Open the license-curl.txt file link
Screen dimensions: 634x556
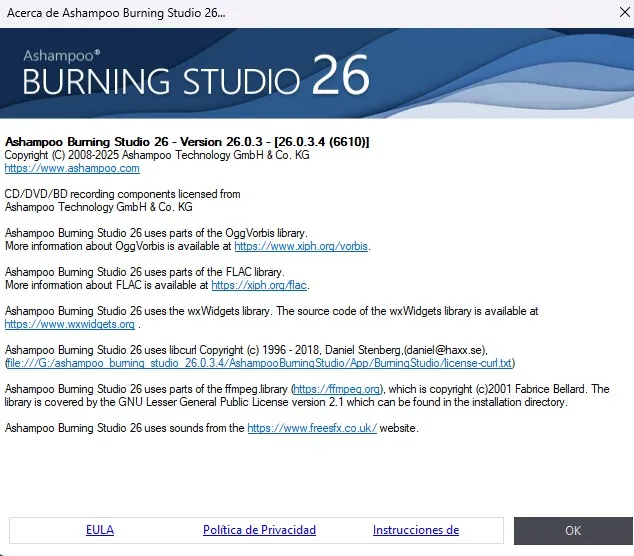[x=260, y=363]
